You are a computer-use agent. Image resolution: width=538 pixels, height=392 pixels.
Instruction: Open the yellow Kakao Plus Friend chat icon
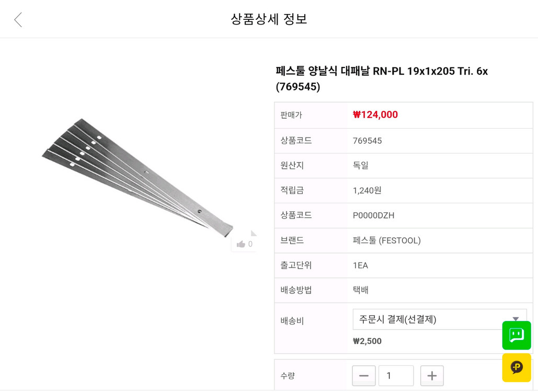coord(516,367)
